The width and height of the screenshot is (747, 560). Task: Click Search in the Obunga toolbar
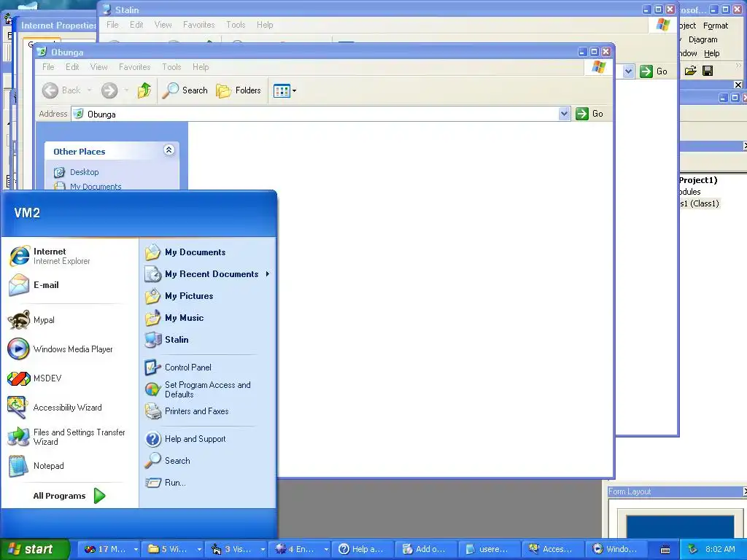point(185,90)
